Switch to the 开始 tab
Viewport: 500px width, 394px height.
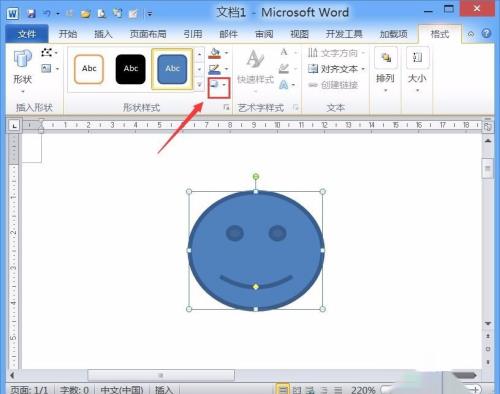[x=67, y=34]
